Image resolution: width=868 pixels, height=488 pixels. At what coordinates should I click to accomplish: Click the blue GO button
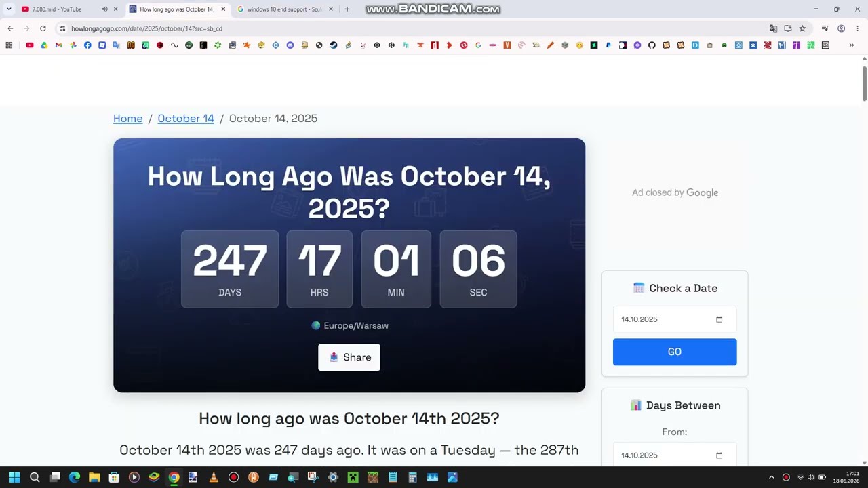675,352
